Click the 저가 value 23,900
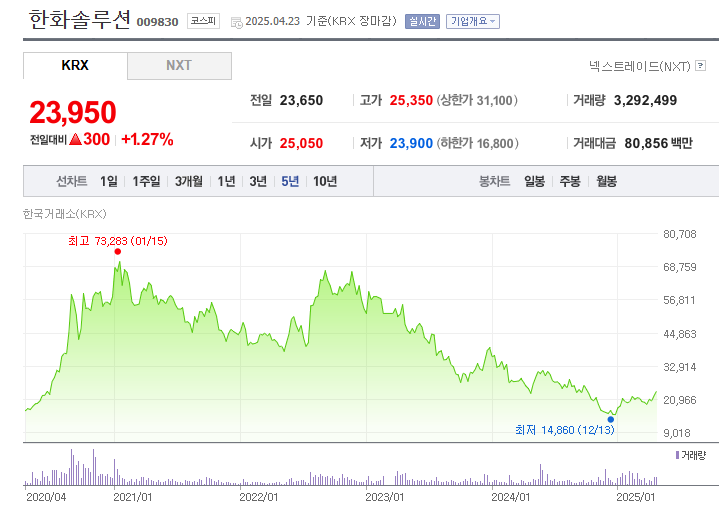719x516 pixels. point(411,144)
